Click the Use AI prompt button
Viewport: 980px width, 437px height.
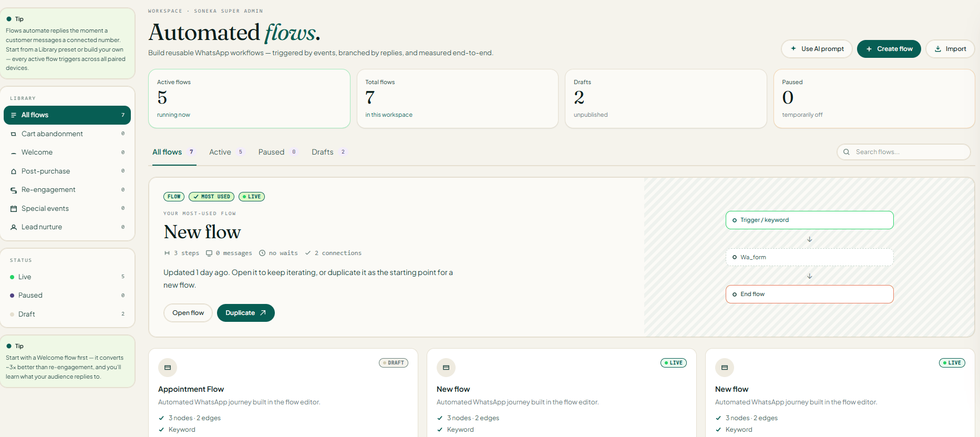(817, 49)
